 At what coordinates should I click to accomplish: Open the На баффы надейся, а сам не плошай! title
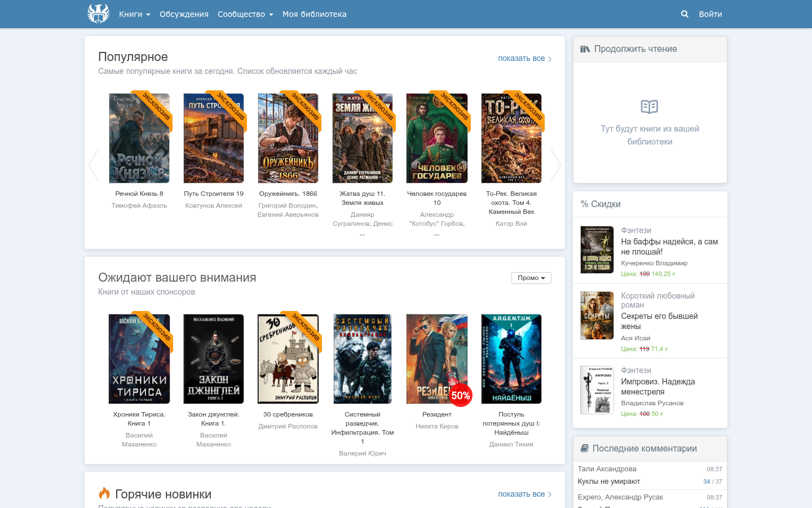(669, 247)
